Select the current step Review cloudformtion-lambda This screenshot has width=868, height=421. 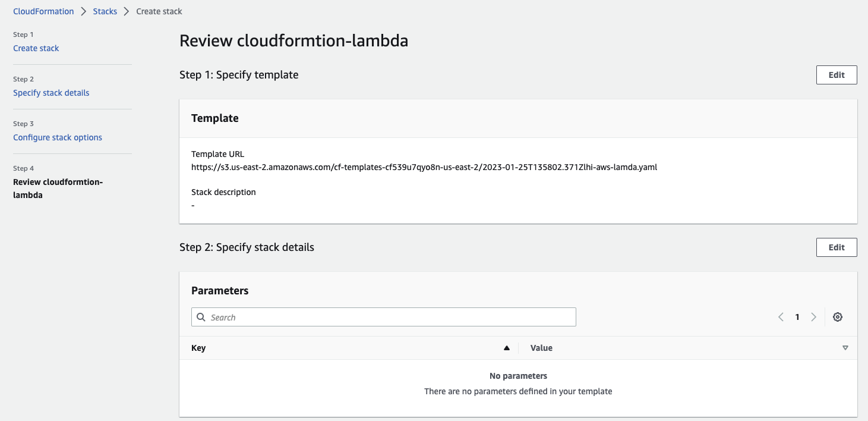58,188
